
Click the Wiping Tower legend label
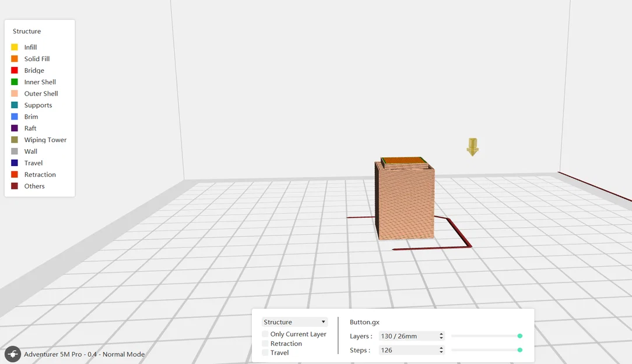45,140
